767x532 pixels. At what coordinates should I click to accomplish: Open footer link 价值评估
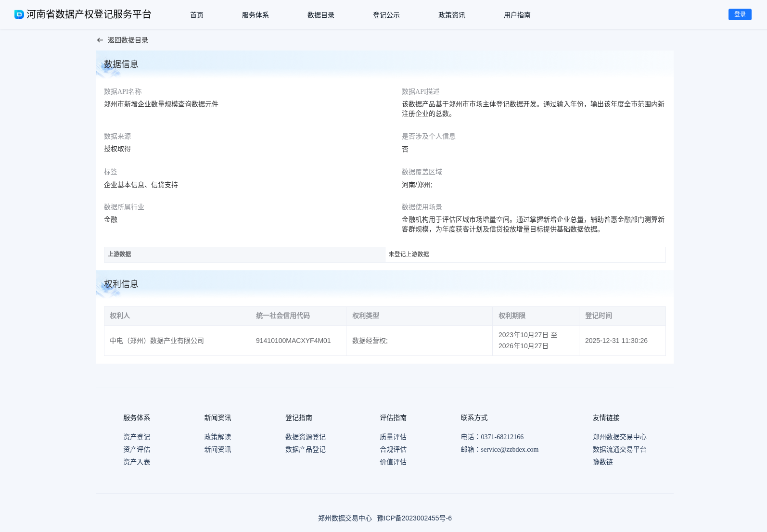[x=393, y=462]
